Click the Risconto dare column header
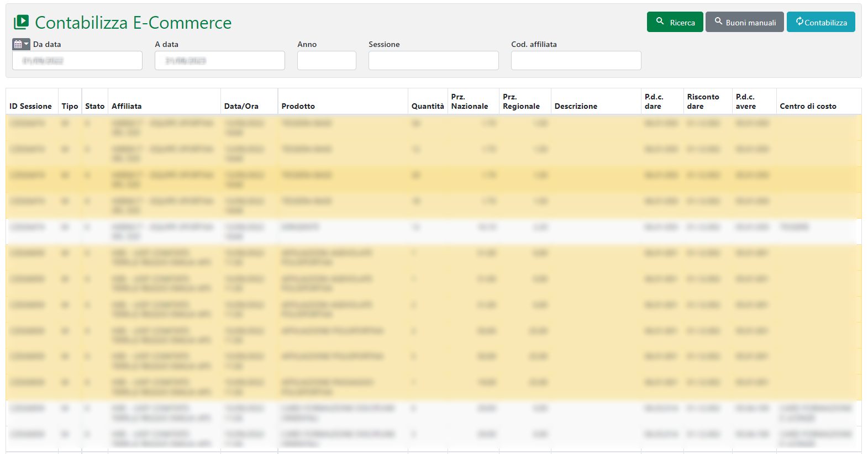The image size is (868, 454). (x=703, y=102)
